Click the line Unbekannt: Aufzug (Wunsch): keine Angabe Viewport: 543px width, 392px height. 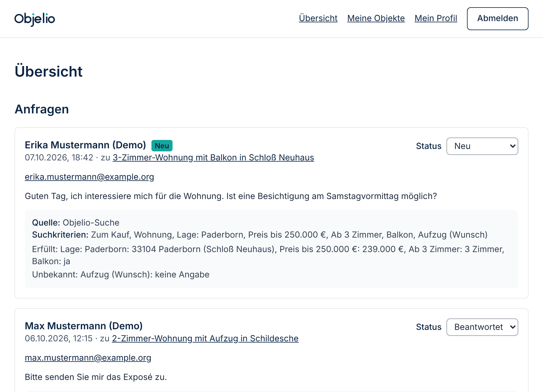121,275
